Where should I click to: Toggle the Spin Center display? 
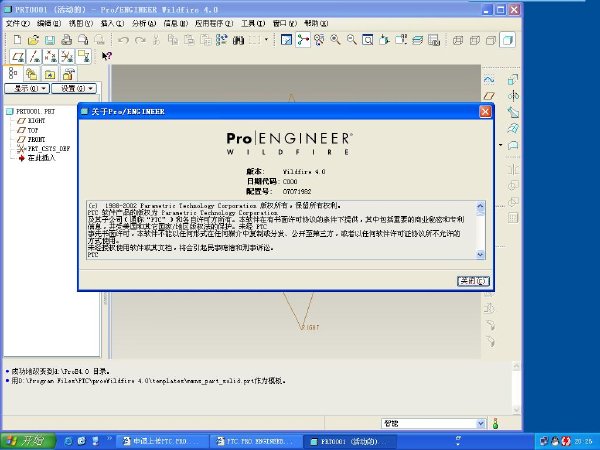click(303, 40)
